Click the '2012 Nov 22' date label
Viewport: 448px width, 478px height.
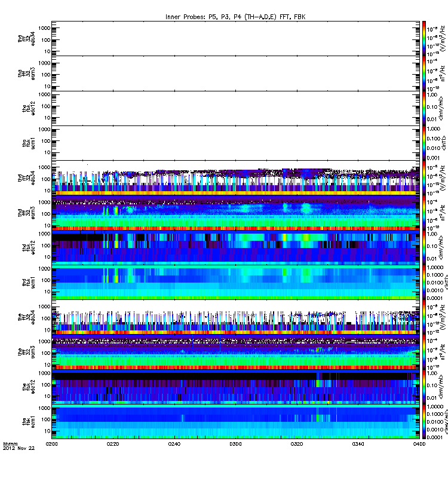(19, 448)
